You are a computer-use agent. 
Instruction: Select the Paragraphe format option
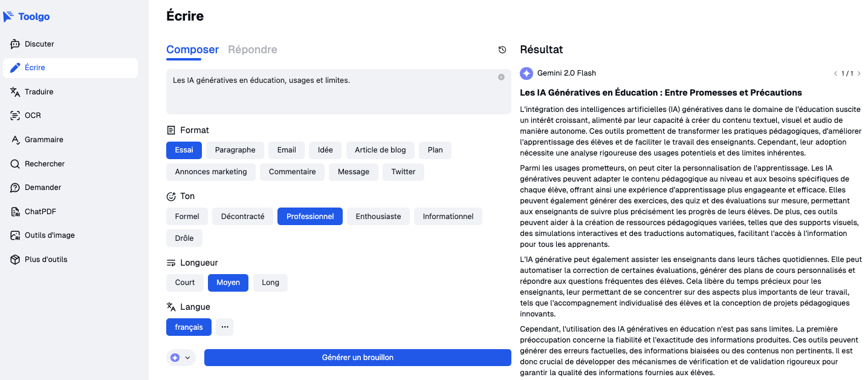[235, 150]
